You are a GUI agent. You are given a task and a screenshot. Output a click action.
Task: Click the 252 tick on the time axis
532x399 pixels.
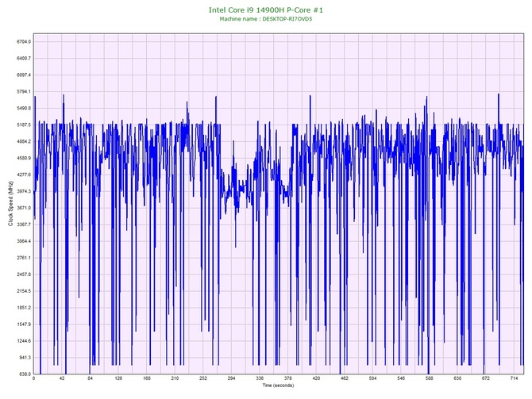(203, 378)
